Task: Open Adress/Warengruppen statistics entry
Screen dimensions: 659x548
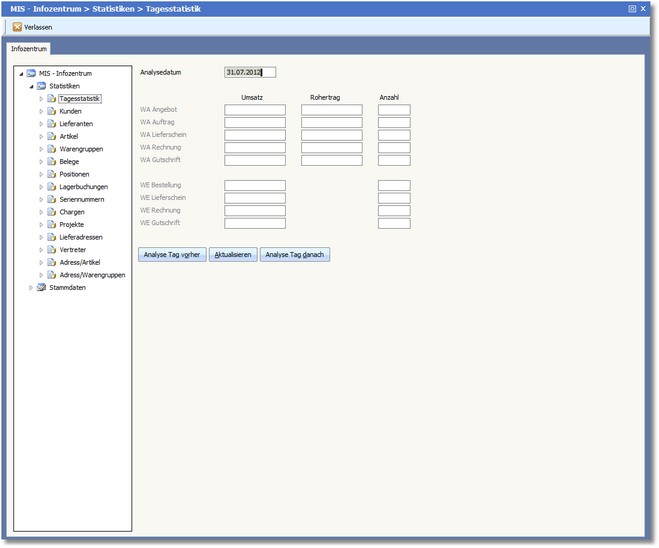Action: 92,274
